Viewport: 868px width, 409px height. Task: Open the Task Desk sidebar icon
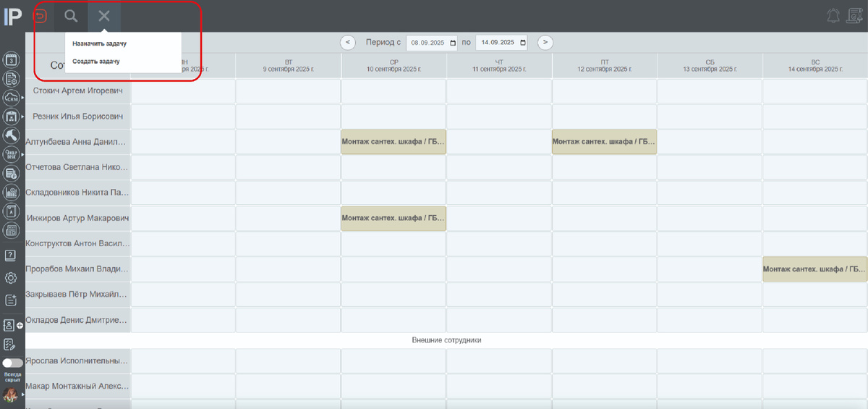pos(12,154)
